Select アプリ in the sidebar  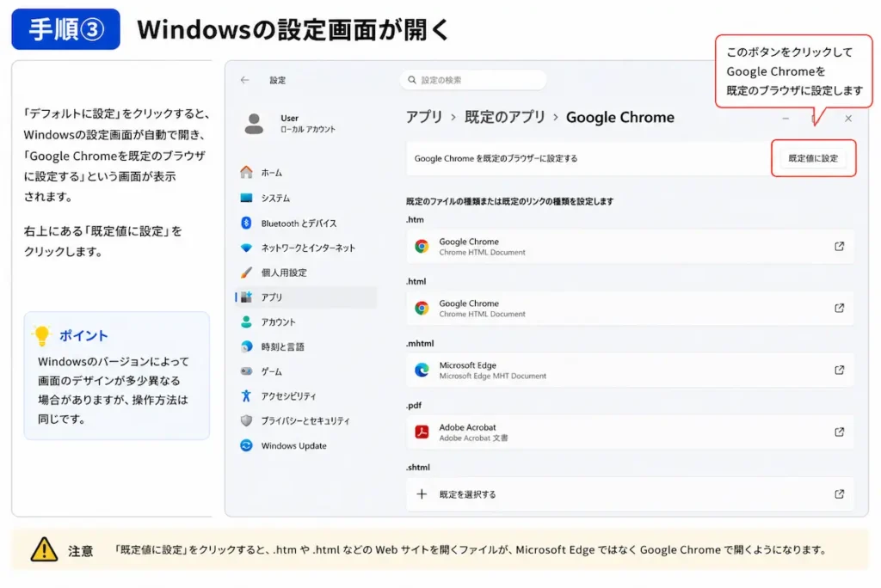pos(305,297)
